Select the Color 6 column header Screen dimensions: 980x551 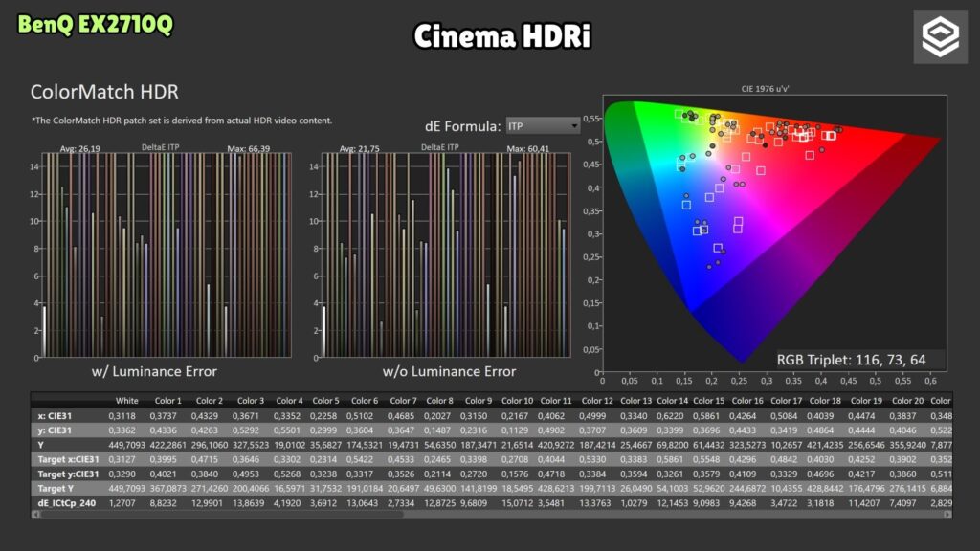365,401
